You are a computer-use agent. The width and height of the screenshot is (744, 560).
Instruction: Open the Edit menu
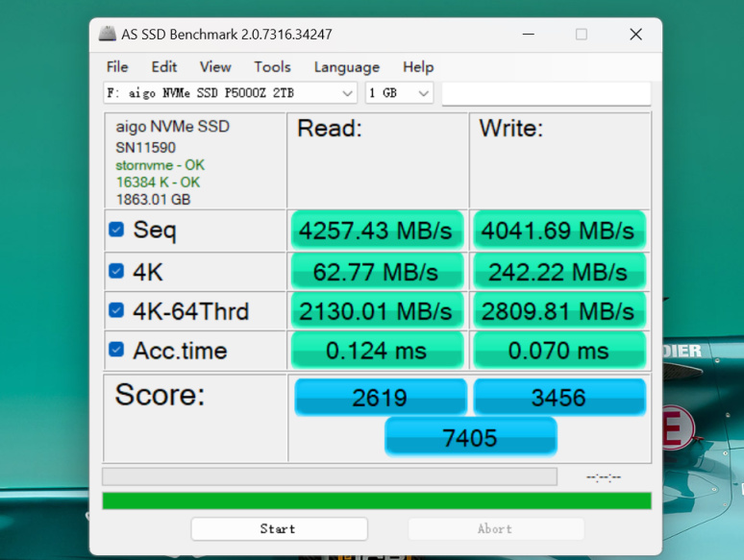point(164,67)
